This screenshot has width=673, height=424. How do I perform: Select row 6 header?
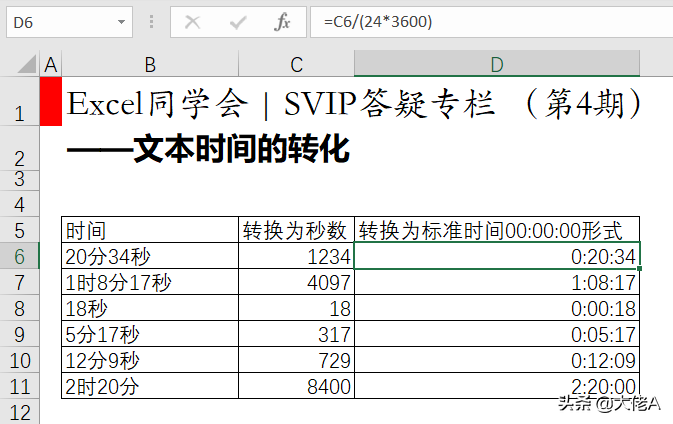point(19,256)
